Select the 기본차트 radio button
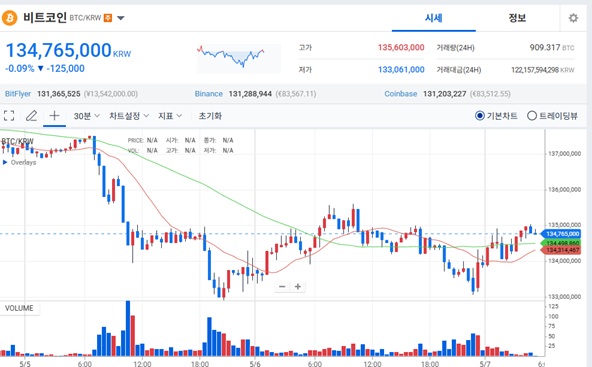This screenshot has height=367, width=592. coord(479,116)
